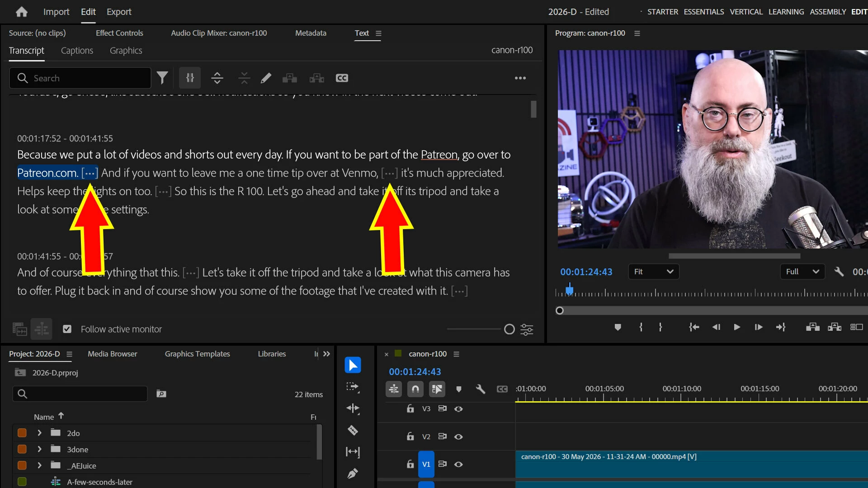The height and width of the screenshot is (488, 868).
Task: Click the Ripple Edit tool
Action: (353, 408)
